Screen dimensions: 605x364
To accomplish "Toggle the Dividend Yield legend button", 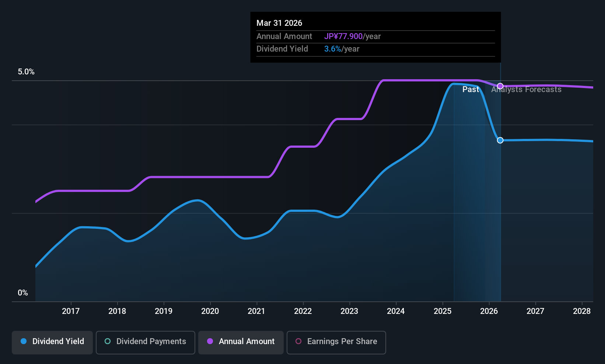I will coord(52,342).
